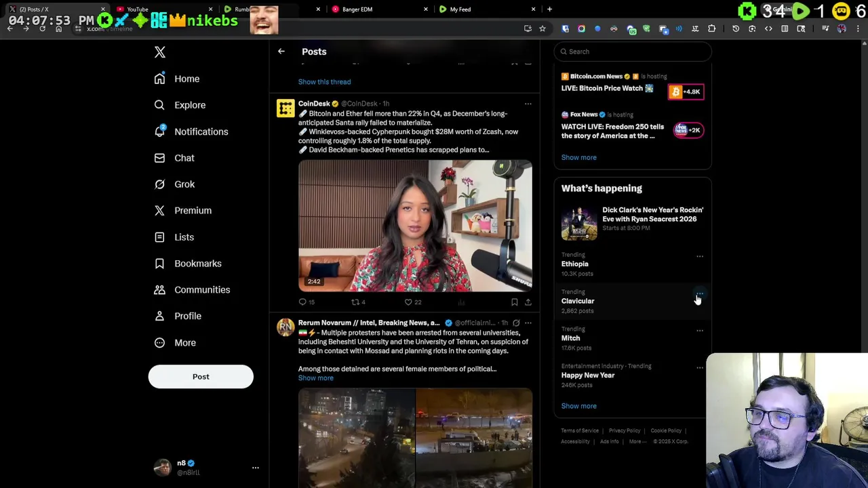Go to Home in sidebar

(176, 79)
